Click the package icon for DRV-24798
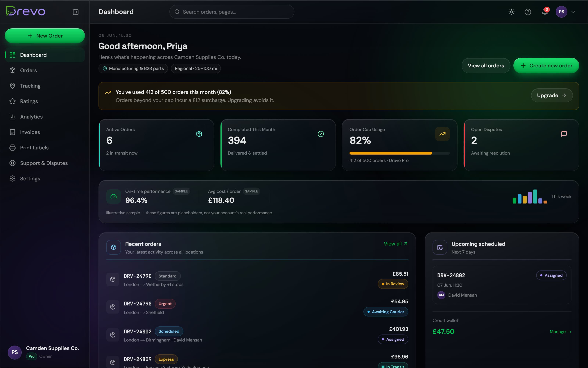This screenshot has width=588, height=368. [x=113, y=307]
